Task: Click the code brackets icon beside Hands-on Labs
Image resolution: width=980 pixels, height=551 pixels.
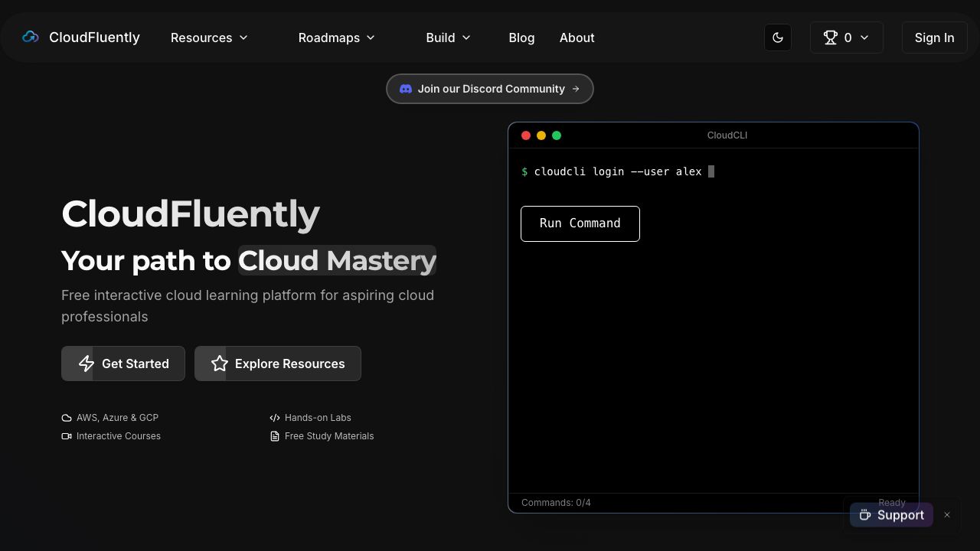Action: [x=275, y=418]
